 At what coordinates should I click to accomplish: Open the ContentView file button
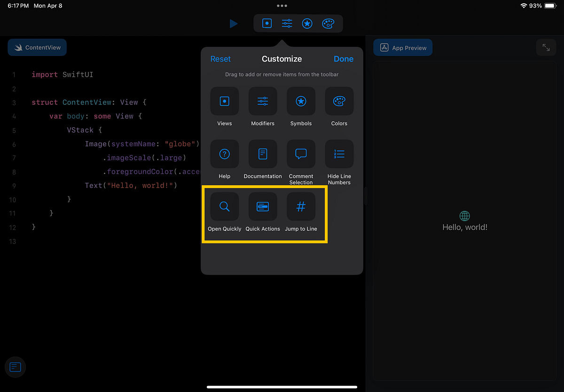pyautogui.click(x=37, y=47)
